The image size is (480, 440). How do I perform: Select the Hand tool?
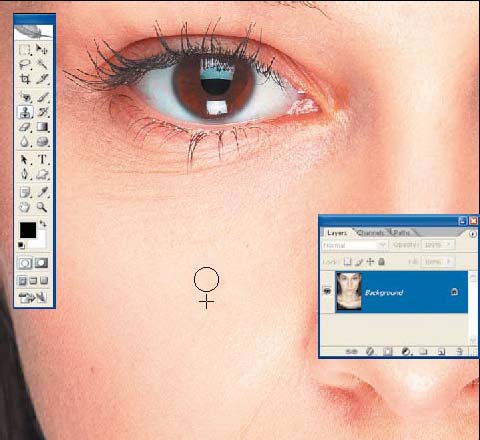coord(25,207)
